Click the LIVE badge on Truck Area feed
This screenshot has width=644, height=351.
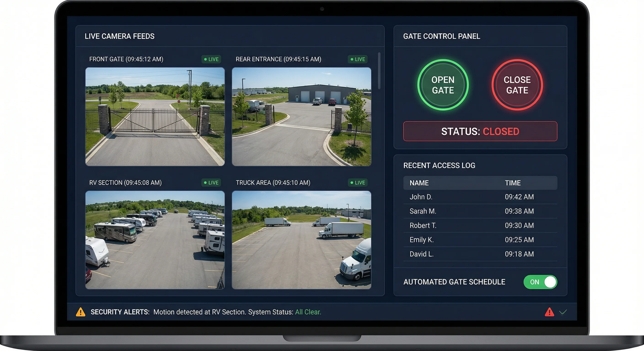click(357, 183)
